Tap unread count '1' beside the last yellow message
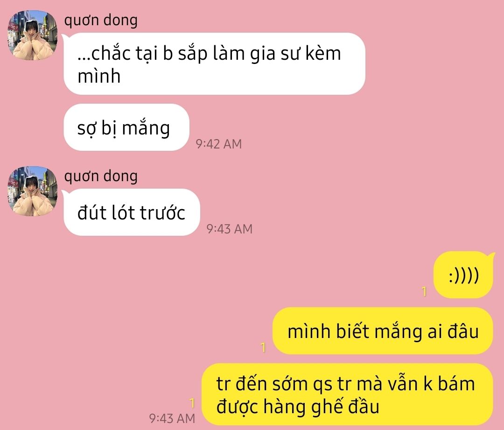The width and height of the screenshot is (504, 430). [192, 403]
